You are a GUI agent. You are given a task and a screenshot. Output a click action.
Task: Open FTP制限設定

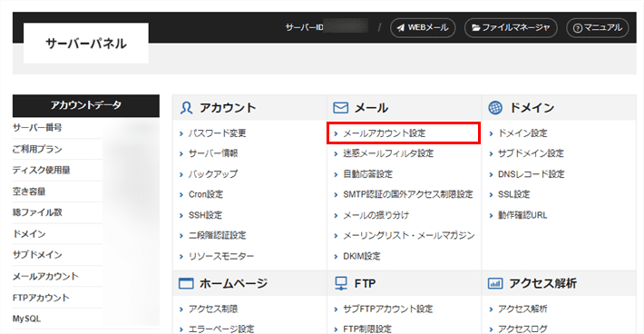pyautogui.click(x=367, y=329)
